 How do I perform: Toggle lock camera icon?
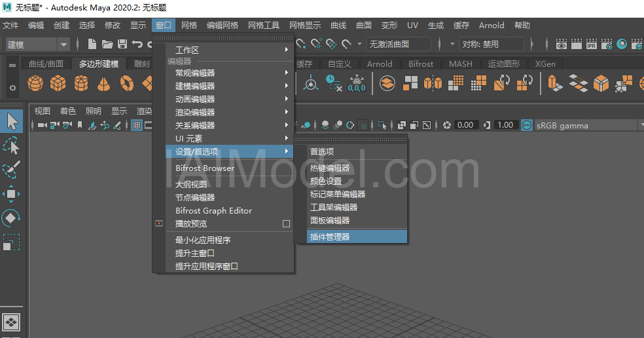[x=54, y=125]
